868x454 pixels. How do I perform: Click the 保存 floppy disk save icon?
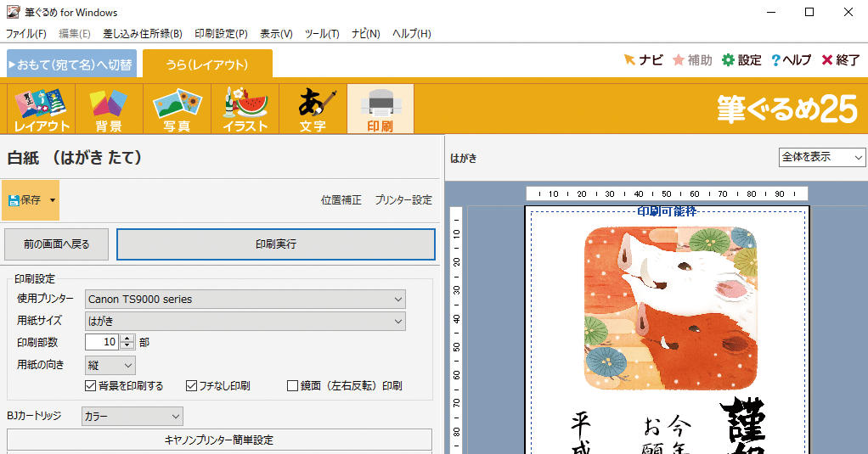point(14,200)
